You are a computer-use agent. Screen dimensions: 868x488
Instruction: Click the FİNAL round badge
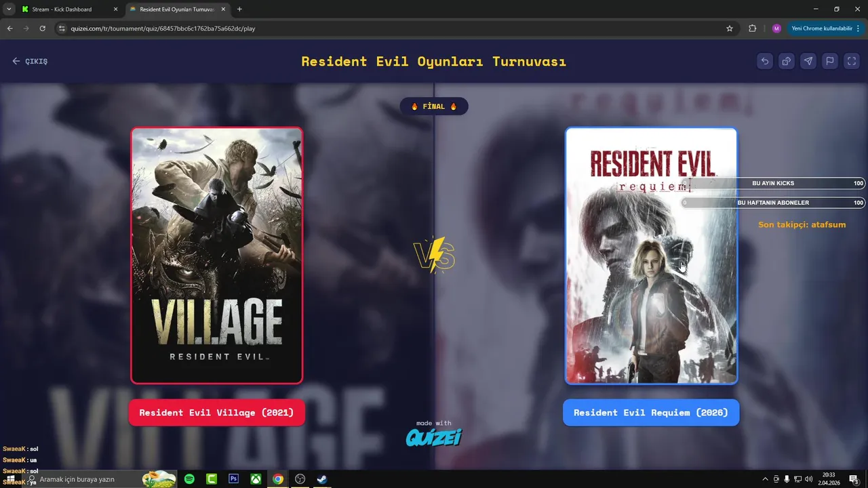[x=434, y=106]
